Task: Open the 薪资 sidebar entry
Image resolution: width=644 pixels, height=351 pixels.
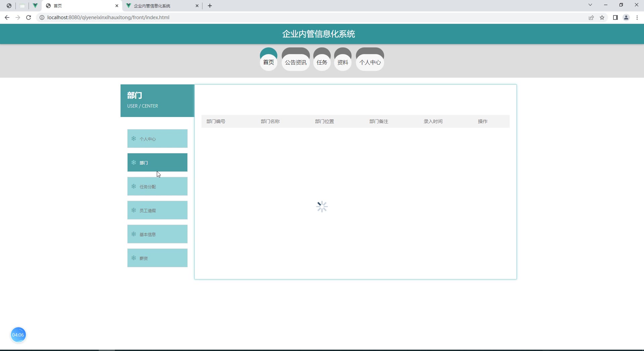Action: [x=157, y=258]
